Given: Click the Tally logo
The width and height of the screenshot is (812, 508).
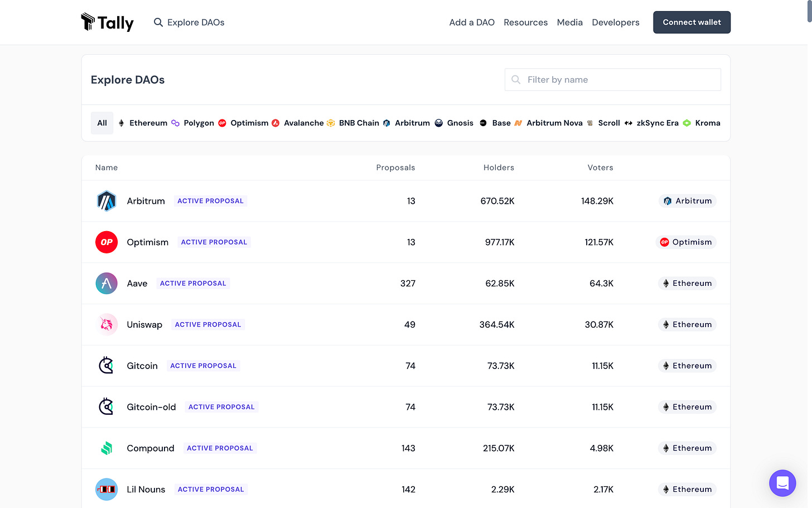Looking at the screenshot, I should pyautogui.click(x=107, y=22).
